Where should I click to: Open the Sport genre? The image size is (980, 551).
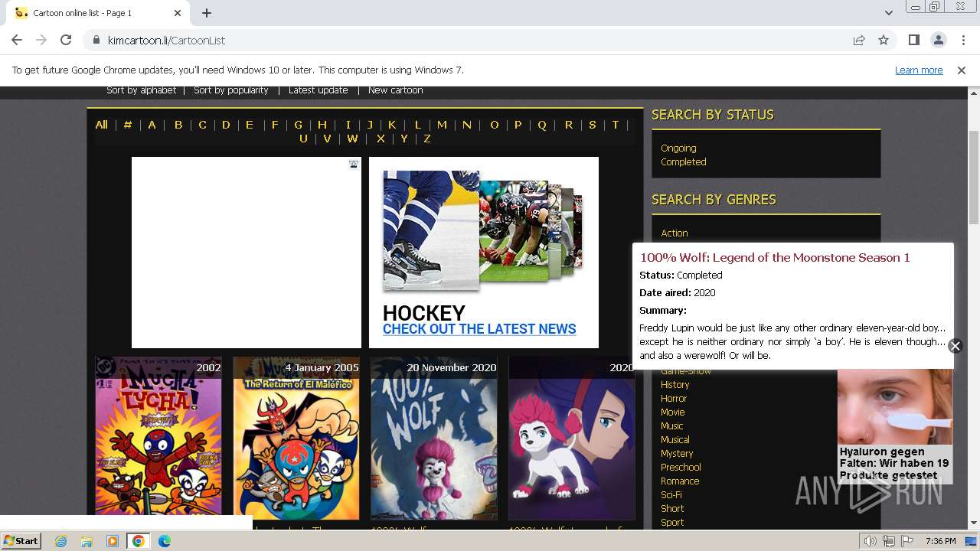pos(672,523)
